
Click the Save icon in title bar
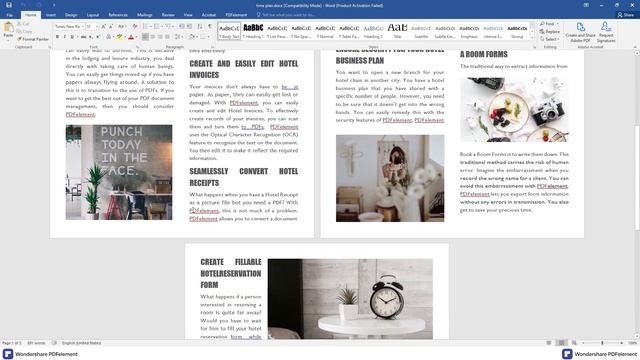coord(9,5)
